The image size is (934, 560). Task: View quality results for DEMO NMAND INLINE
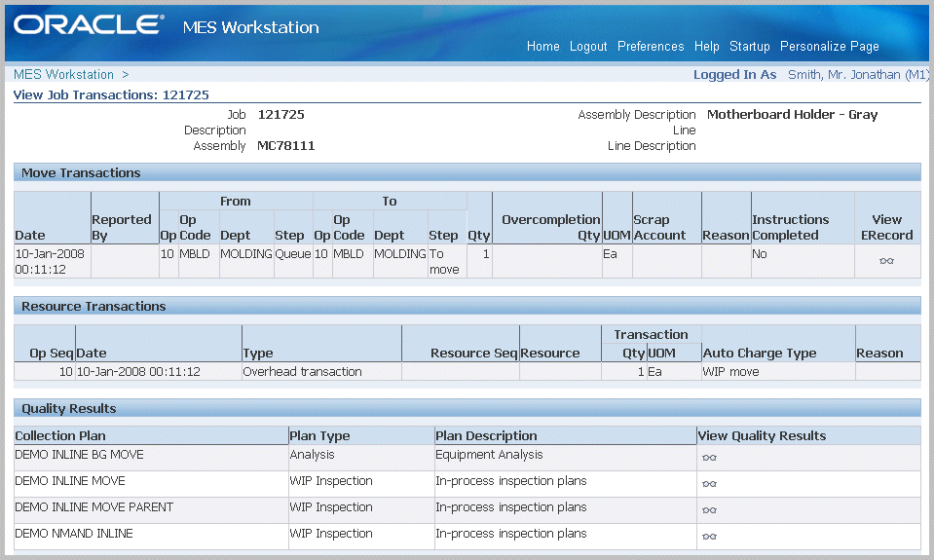709,537
